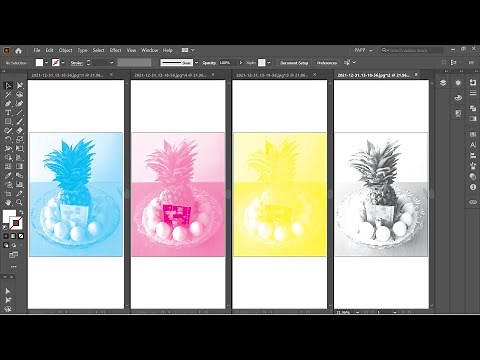The width and height of the screenshot is (480, 360).
Task: Select the Paintbrush tool
Action: point(20,122)
